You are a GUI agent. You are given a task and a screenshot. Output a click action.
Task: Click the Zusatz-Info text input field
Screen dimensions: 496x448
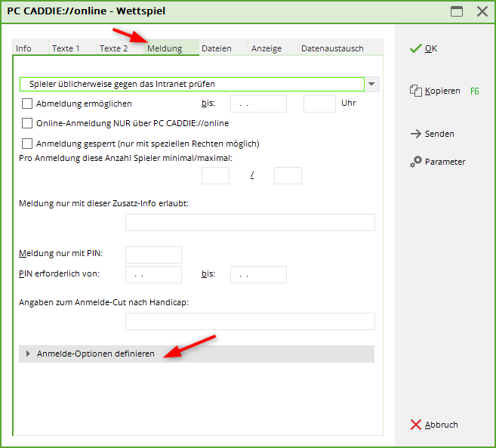(x=250, y=222)
